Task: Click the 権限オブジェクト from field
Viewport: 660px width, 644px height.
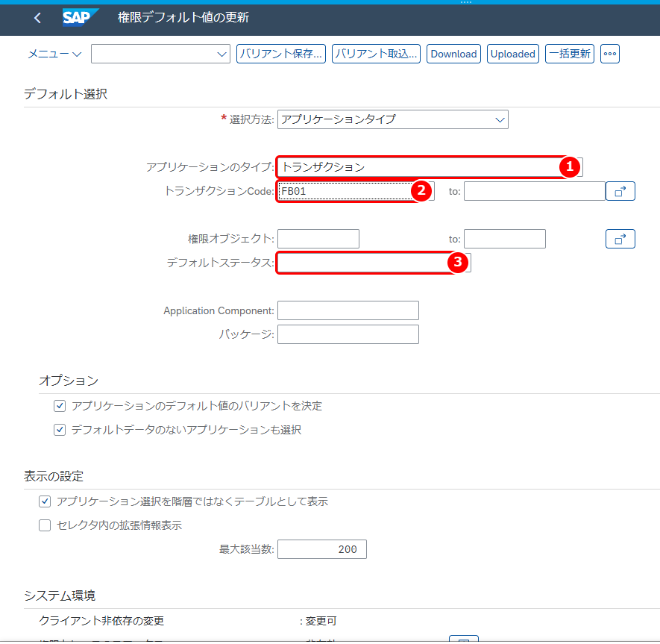Action: [318, 239]
